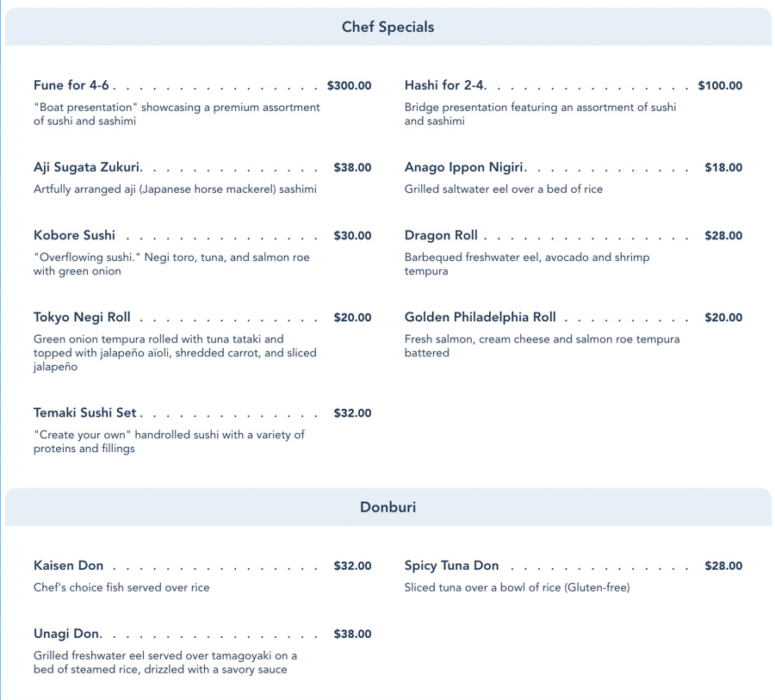Click the Spicy Tuna Don title
Image resolution: width=775 pixels, height=700 pixels.
(451, 566)
